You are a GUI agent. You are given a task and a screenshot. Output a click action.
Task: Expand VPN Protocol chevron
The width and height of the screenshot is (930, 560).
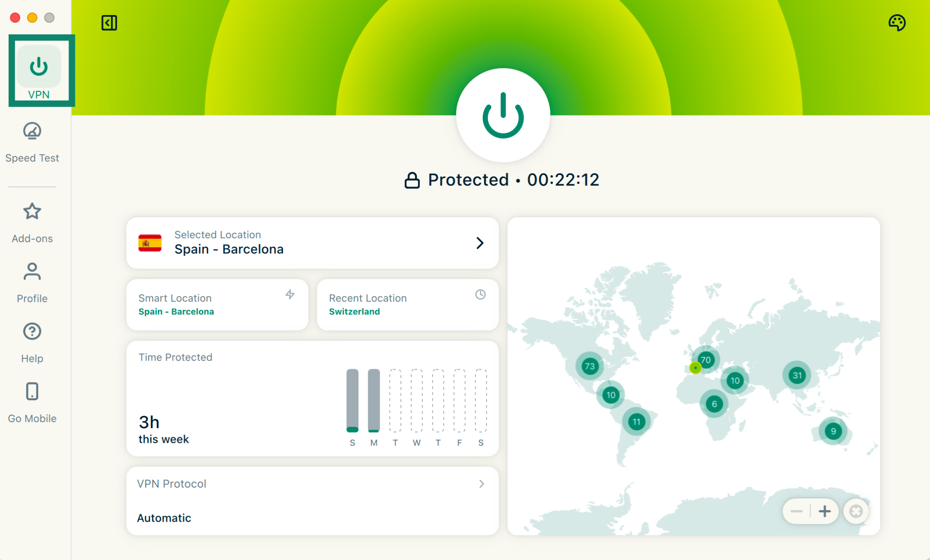click(481, 484)
